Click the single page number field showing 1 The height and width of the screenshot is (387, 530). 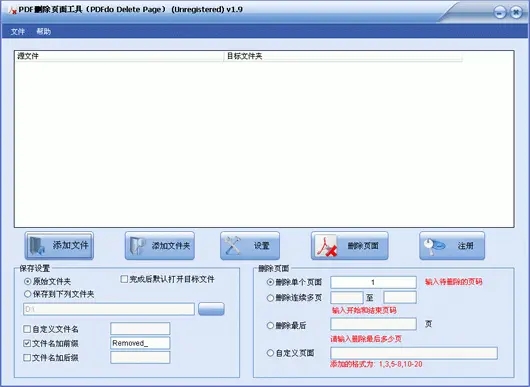374,282
